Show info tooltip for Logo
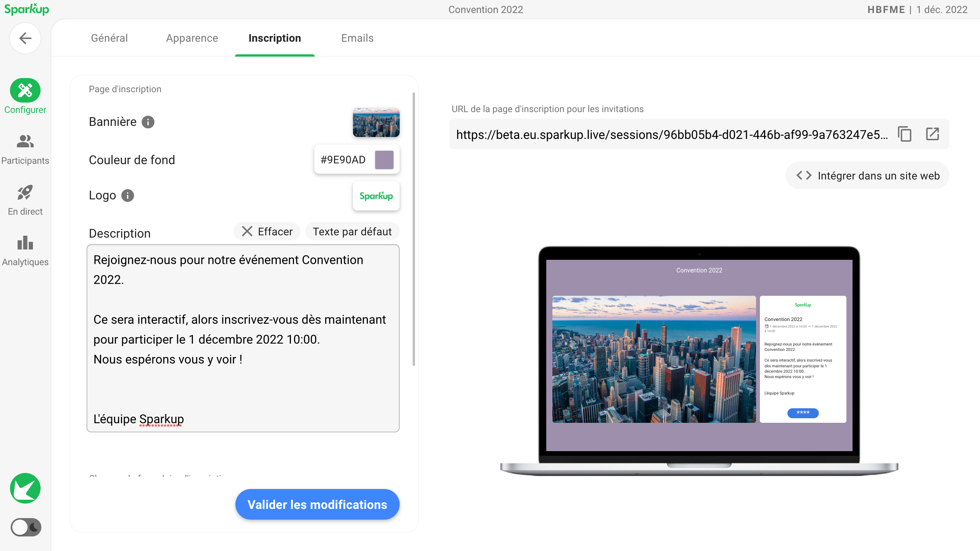The height and width of the screenshot is (551, 980). click(x=128, y=196)
